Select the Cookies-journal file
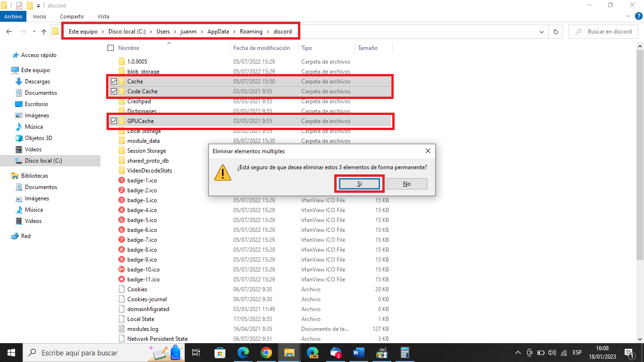 [147, 299]
